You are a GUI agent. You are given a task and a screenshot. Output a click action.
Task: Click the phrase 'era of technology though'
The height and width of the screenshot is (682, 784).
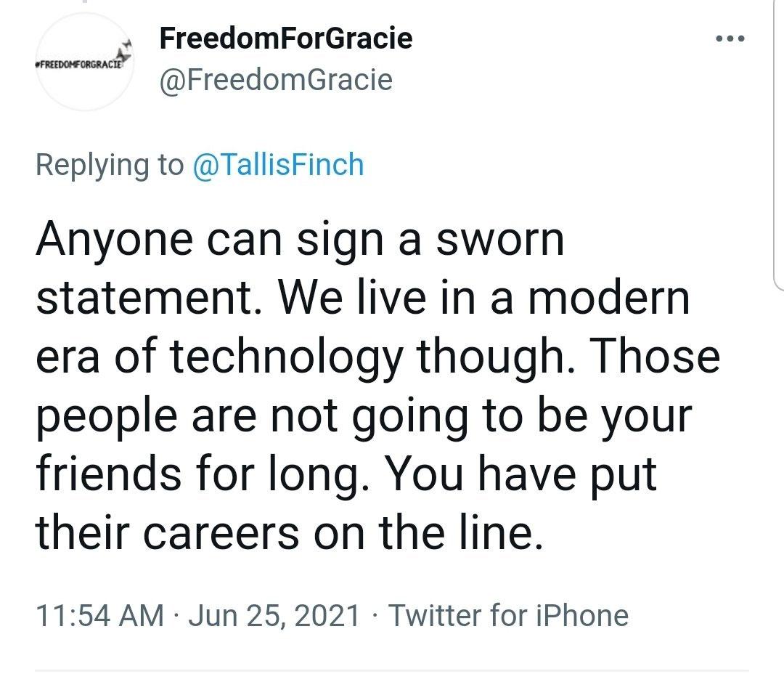(276, 357)
